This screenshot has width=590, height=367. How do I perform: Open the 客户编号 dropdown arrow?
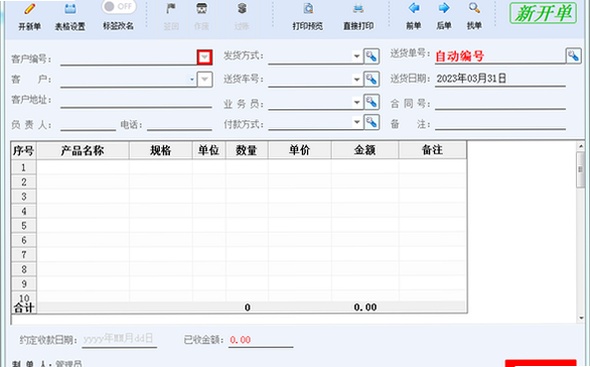tap(205, 57)
